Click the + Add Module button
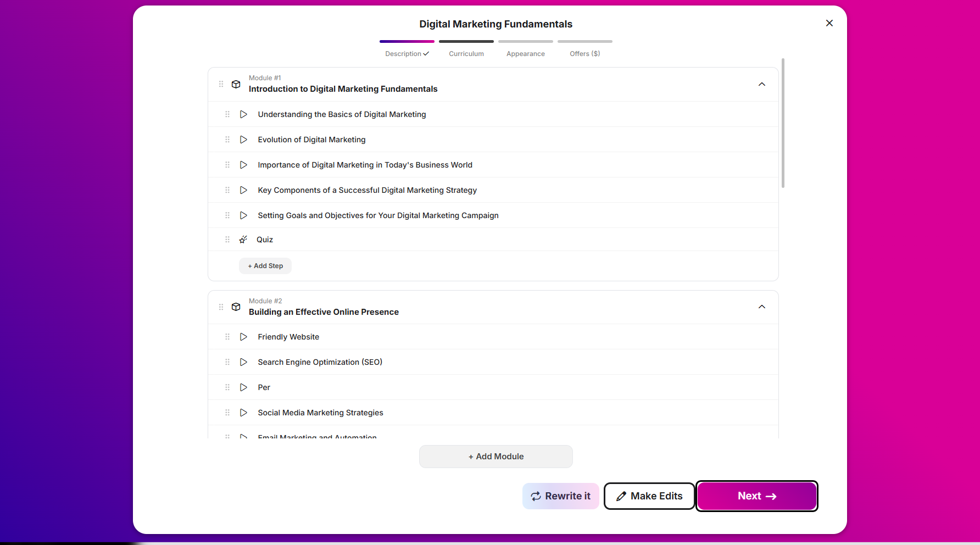 click(496, 457)
